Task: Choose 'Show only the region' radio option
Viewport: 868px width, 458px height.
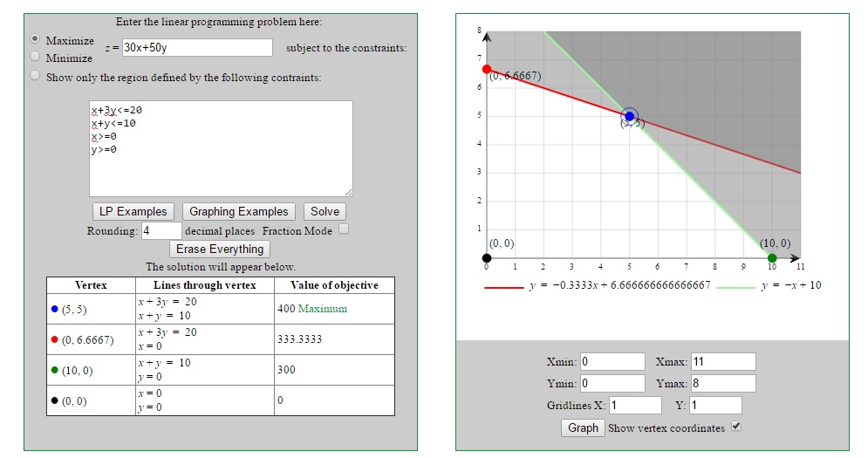Action: [35, 76]
